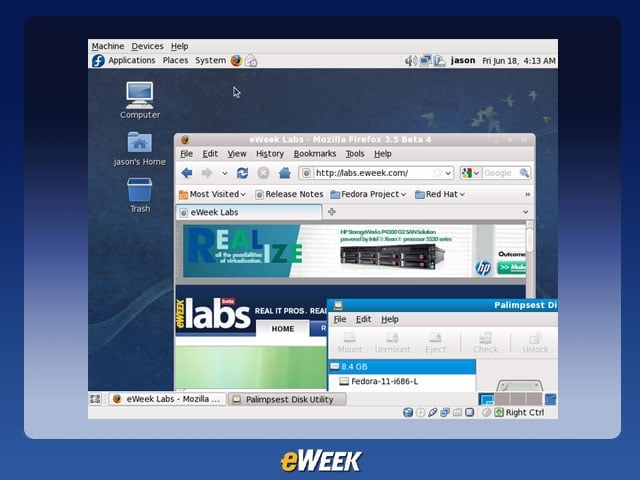This screenshot has height=480, width=640.
Task: Click the Google search input field
Action: (x=500, y=173)
